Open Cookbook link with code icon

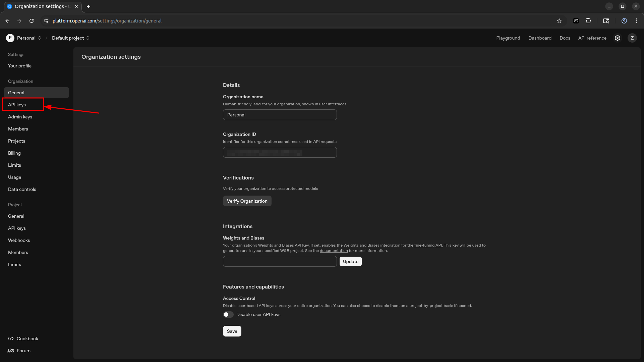[23, 339]
